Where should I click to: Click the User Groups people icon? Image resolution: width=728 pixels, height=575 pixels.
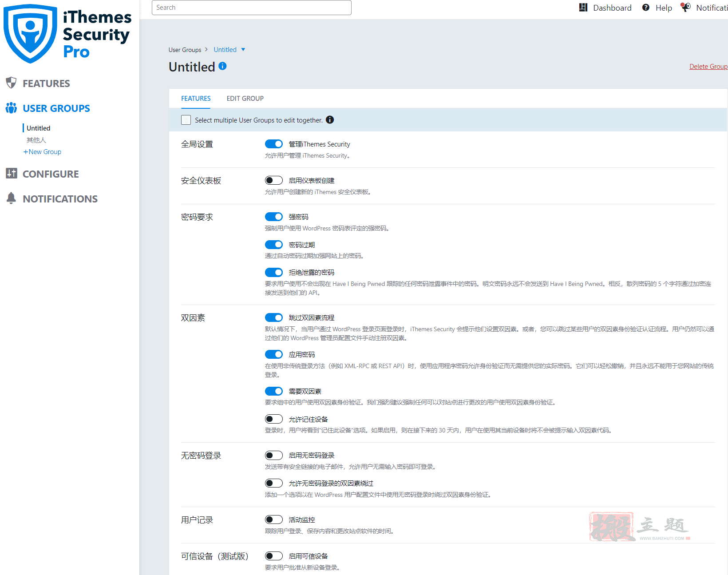tap(11, 108)
